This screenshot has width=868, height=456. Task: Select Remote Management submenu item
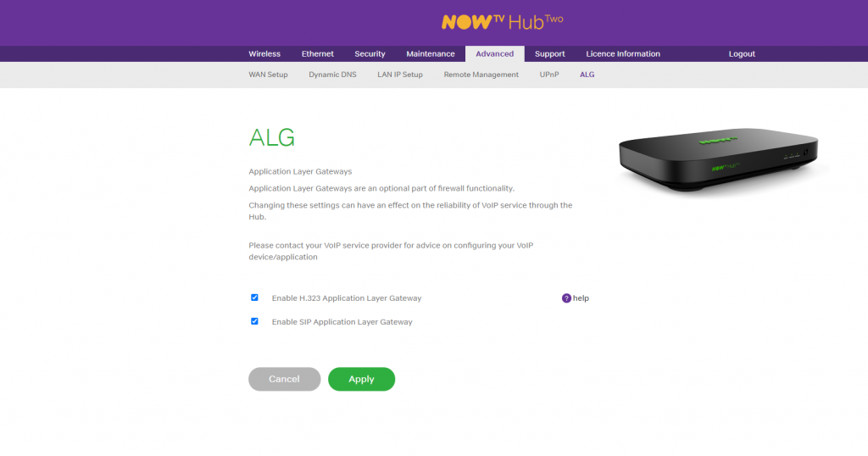pos(481,75)
